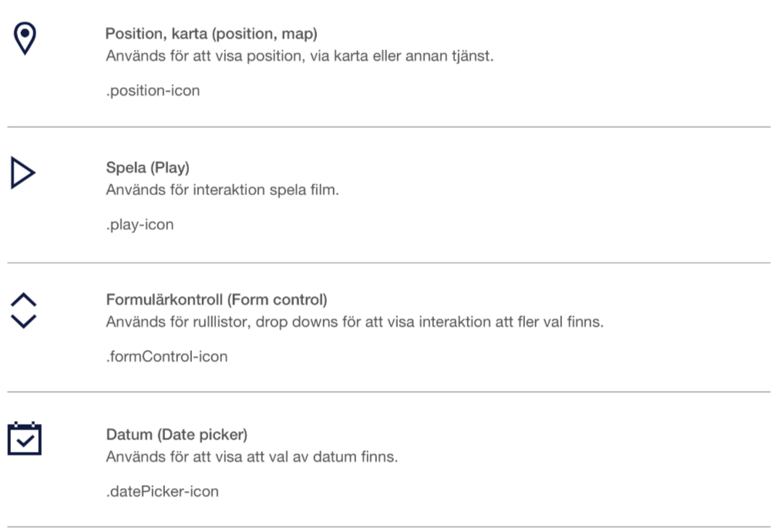781x532 pixels.
Task: Click the divider line below the Play section
Action: tap(389, 262)
